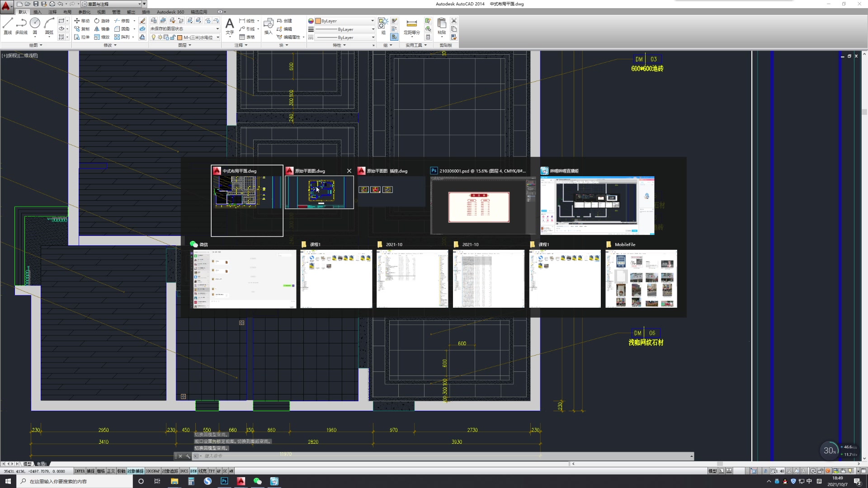Toggle Polar (极轴) tracking in the status bar
The width and height of the screenshot is (868, 488).
(121, 471)
